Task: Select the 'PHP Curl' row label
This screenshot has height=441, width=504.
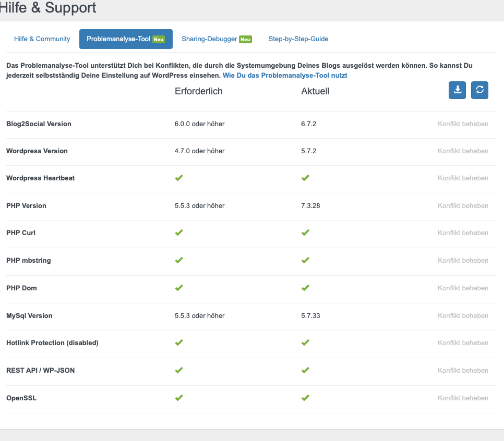Action: tap(21, 233)
